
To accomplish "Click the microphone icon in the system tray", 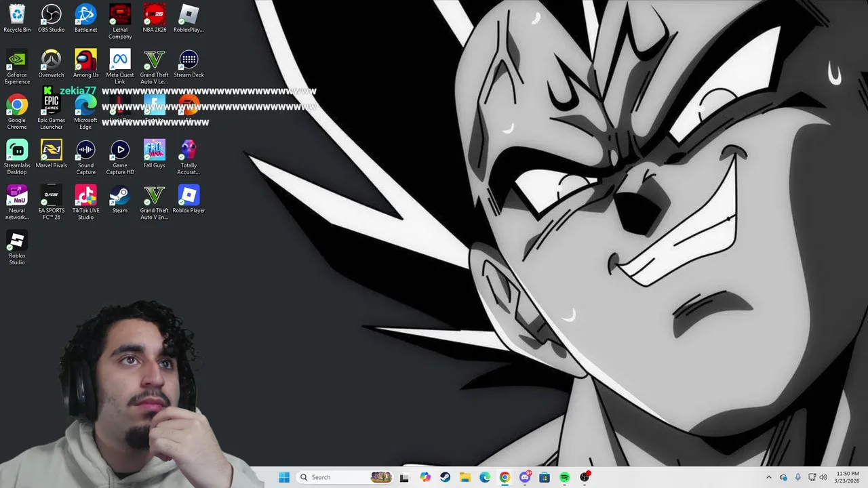I will [797, 477].
